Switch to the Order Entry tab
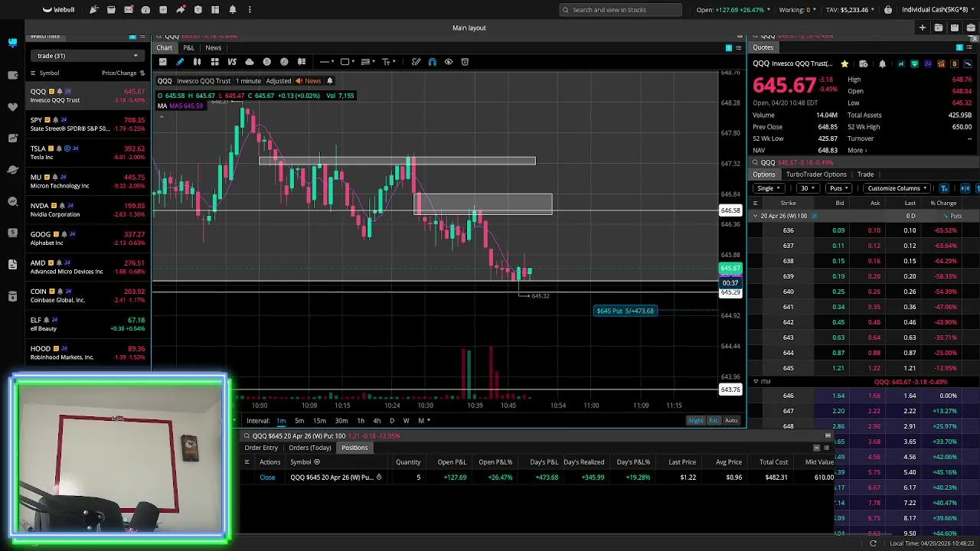This screenshot has width=980, height=551. point(261,448)
